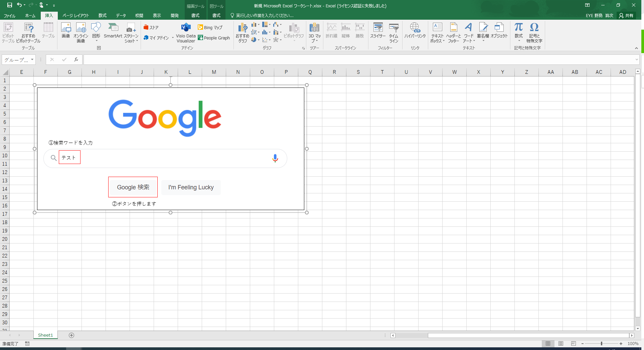Switch to the データ tab
The image size is (644, 350).
pos(121,16)
